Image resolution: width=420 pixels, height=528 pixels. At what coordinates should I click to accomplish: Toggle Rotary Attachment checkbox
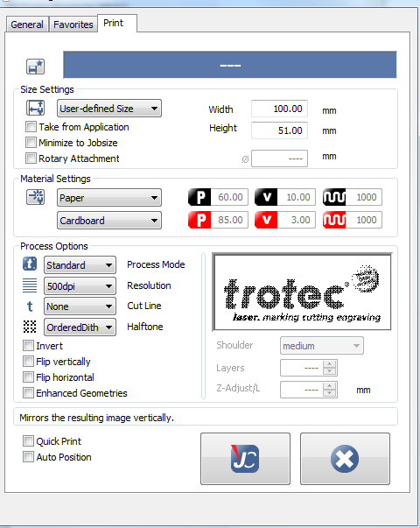click(x=31, y=158)
